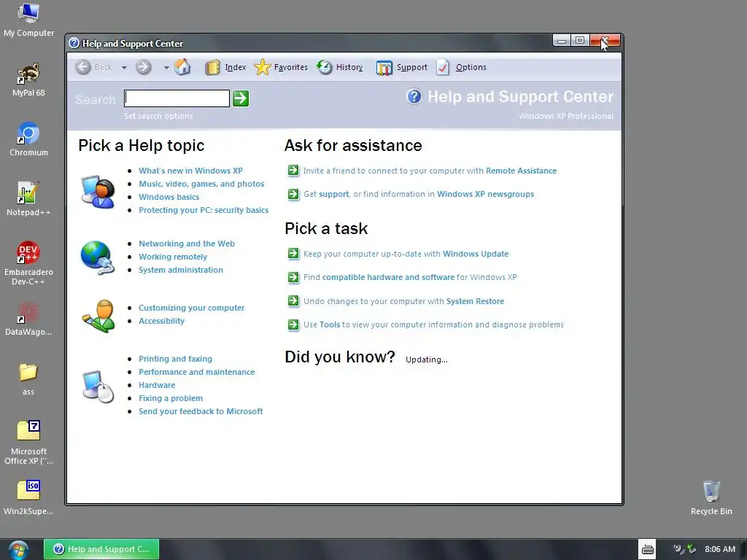Open Fixing a problem topic
This screenshot has width=747, height=560.
pyautogui.click(x=171, y=398)
